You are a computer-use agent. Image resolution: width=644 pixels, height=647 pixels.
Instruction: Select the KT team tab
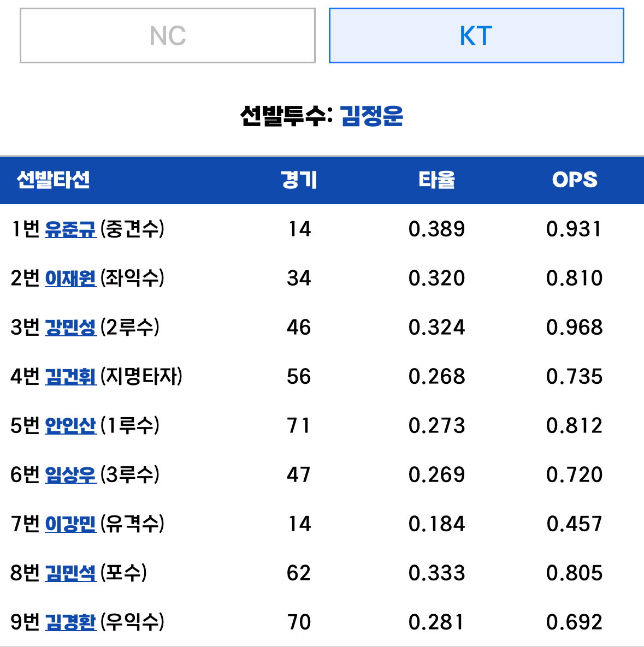476,35
